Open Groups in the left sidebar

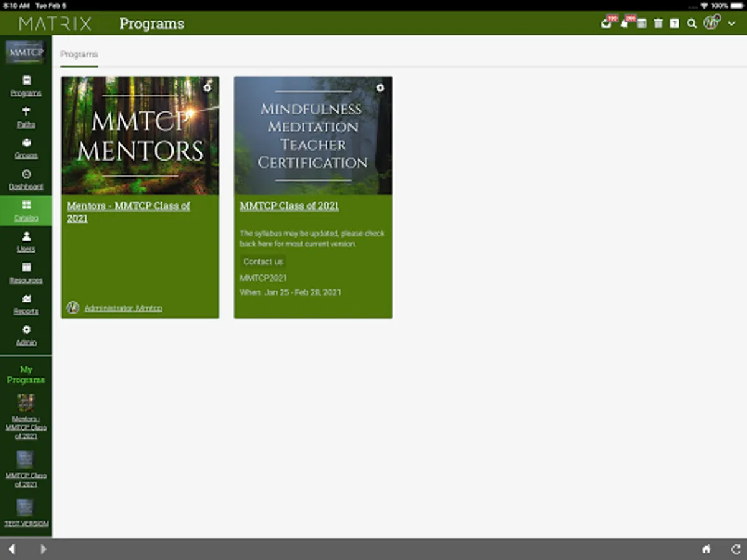pyautogui.click(x=26, y=148)
